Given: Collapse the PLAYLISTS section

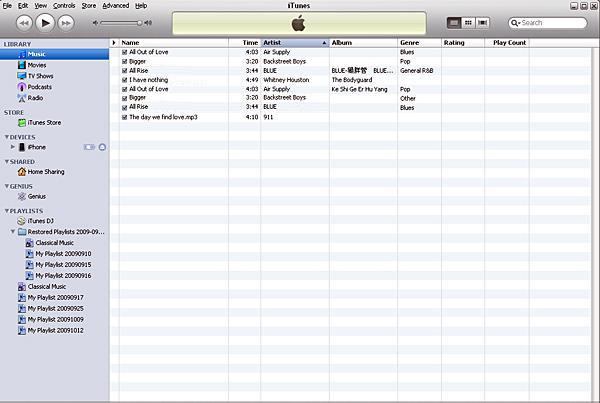Looking at the screenshot, I should point(7,210).
